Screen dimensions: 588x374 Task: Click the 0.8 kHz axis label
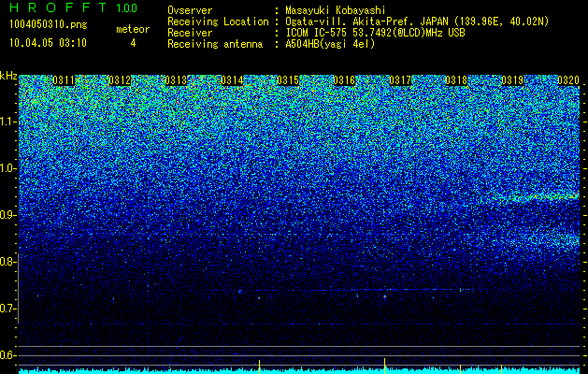point(7,262)
